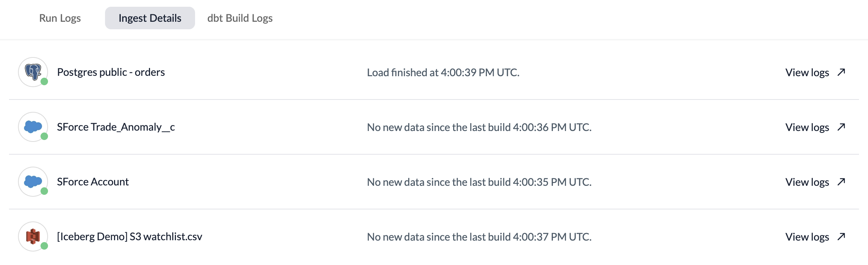Expand the Postgres public - orders row
This screenshot has width=868, height=265.
263,72
